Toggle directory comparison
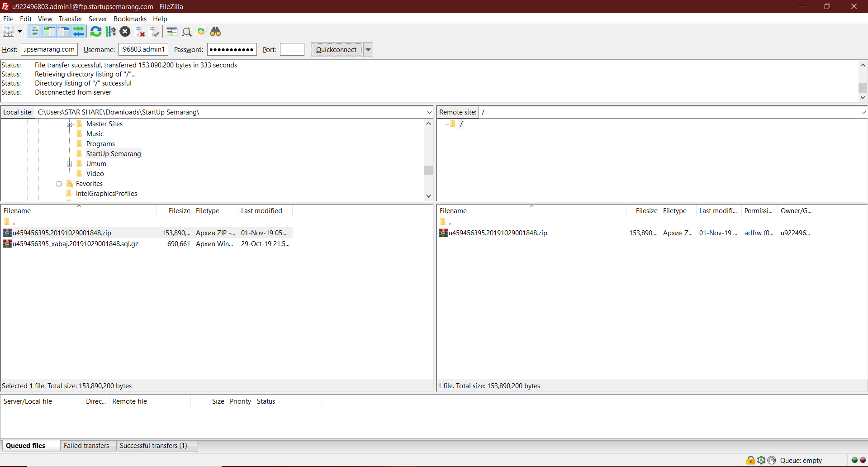This screenshot has height=467, width=868. (x=187, y=32)
